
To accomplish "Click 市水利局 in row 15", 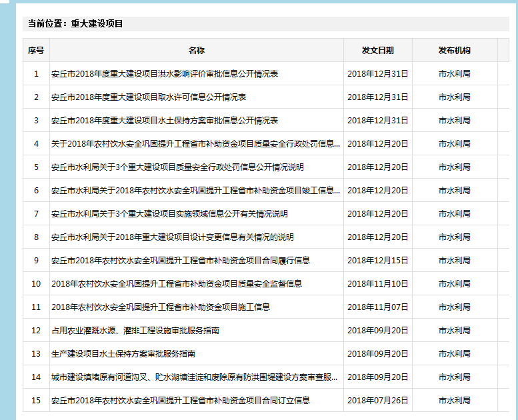I will (455, 401).
